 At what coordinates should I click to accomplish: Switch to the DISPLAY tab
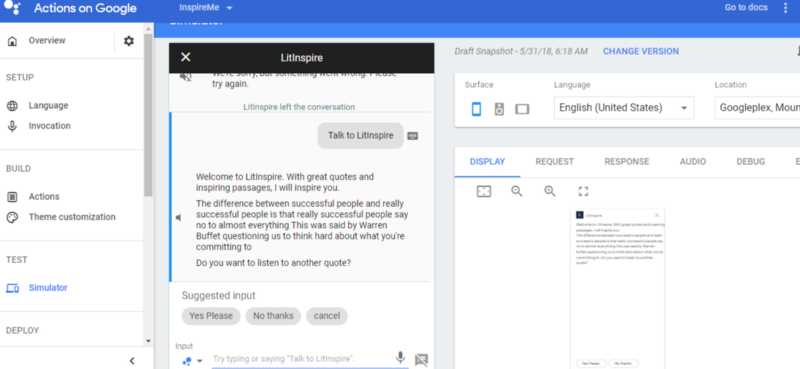coord(487,162)
